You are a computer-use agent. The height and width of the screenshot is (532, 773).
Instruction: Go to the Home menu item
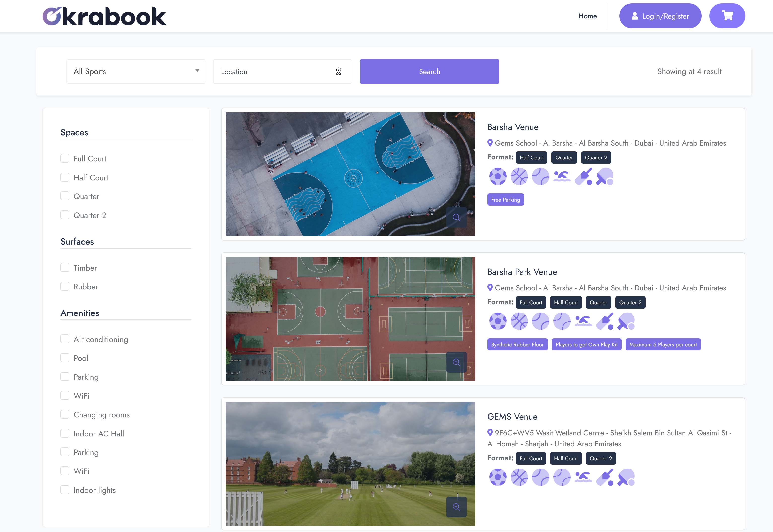point(588,16)
